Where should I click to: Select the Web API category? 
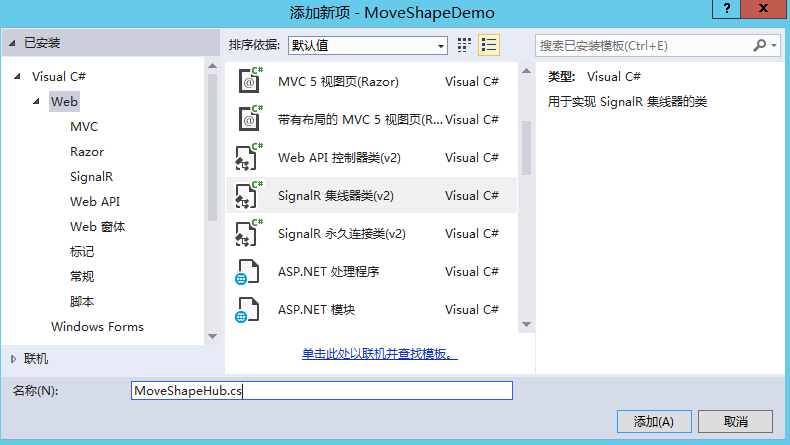pos(95,202)
